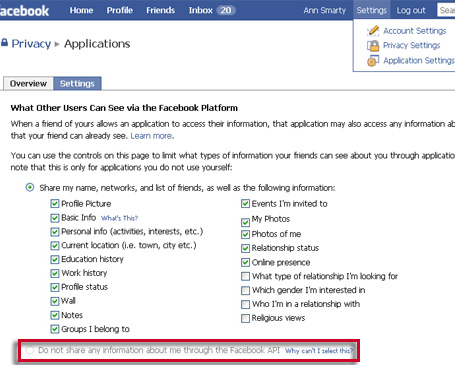Viewport: 455px width, 365px height.
Task: Open Account Settings from dropdown
Action: pyautogui.click(x=415, y=31)
